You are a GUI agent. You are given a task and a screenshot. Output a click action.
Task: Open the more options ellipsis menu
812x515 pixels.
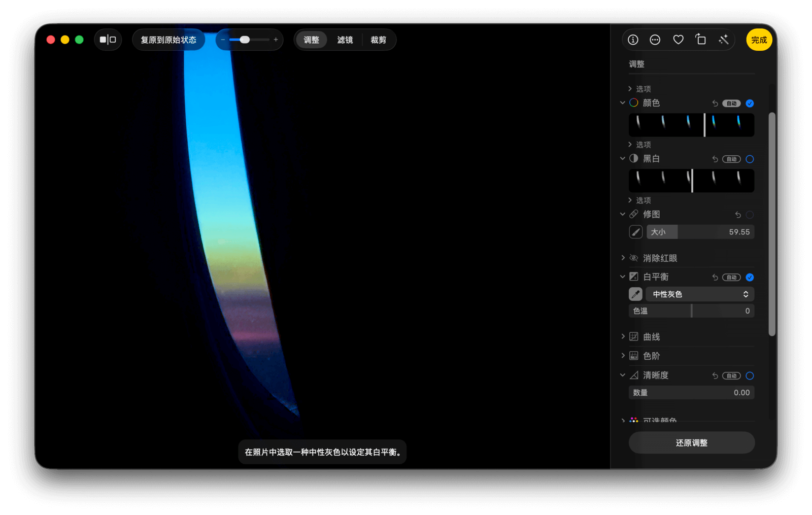655,40
